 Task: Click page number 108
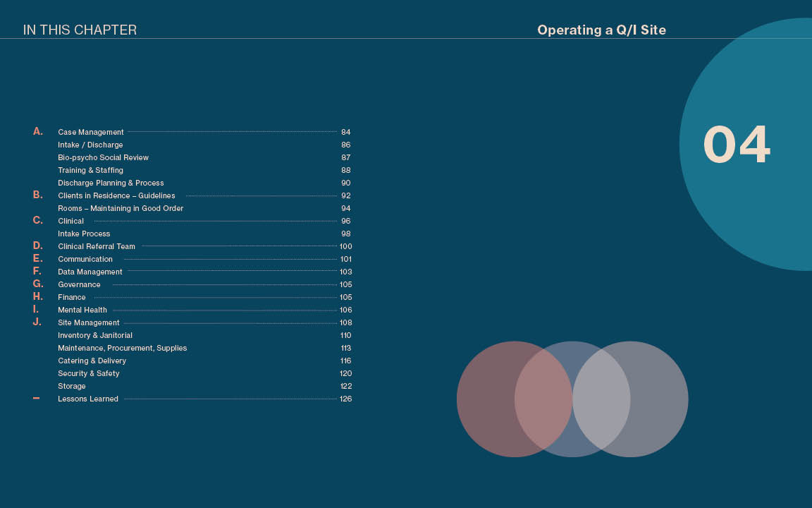click(346, 322)
